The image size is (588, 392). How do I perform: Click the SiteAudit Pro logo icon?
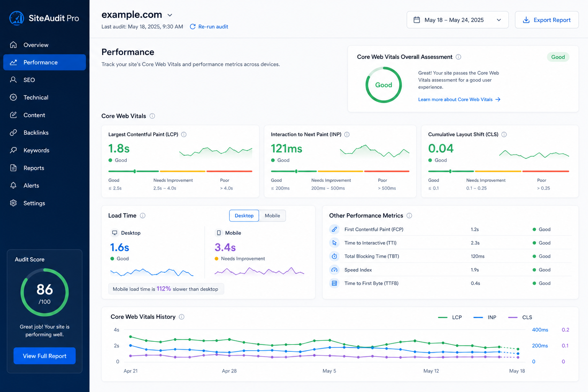tap(16, 18)
